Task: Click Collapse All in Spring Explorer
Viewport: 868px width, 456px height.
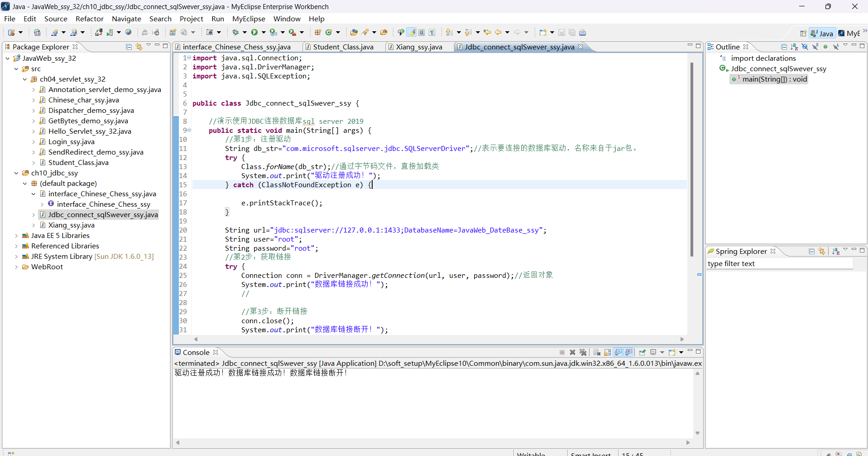Action: pyautogui.click(x=812, y=251)
